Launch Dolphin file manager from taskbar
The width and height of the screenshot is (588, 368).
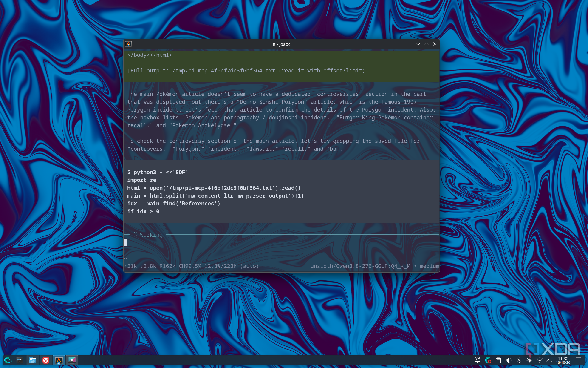(33, 360)
